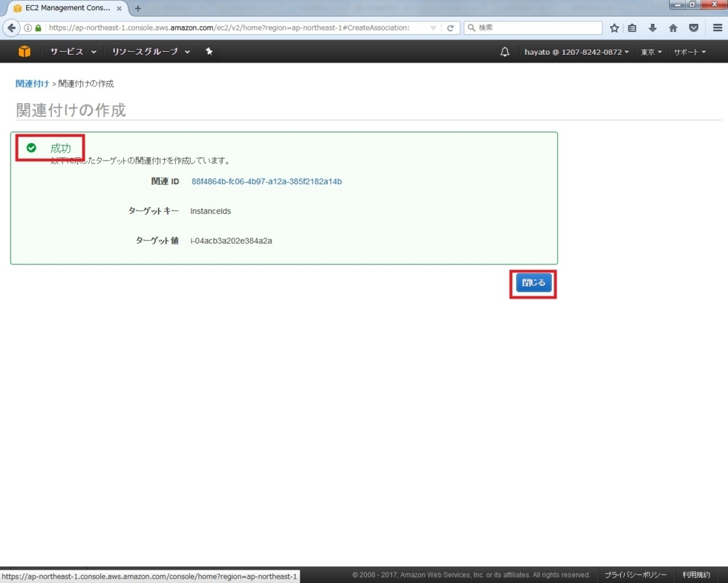This screenshot has width=728, height=583.
Task: Click the URL address field
Action: click(230, 28)
